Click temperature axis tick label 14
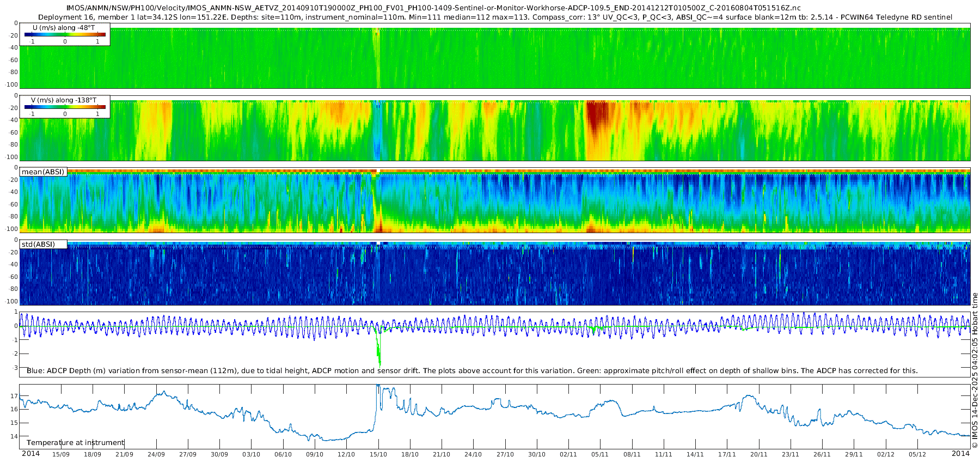 (14, 436)
